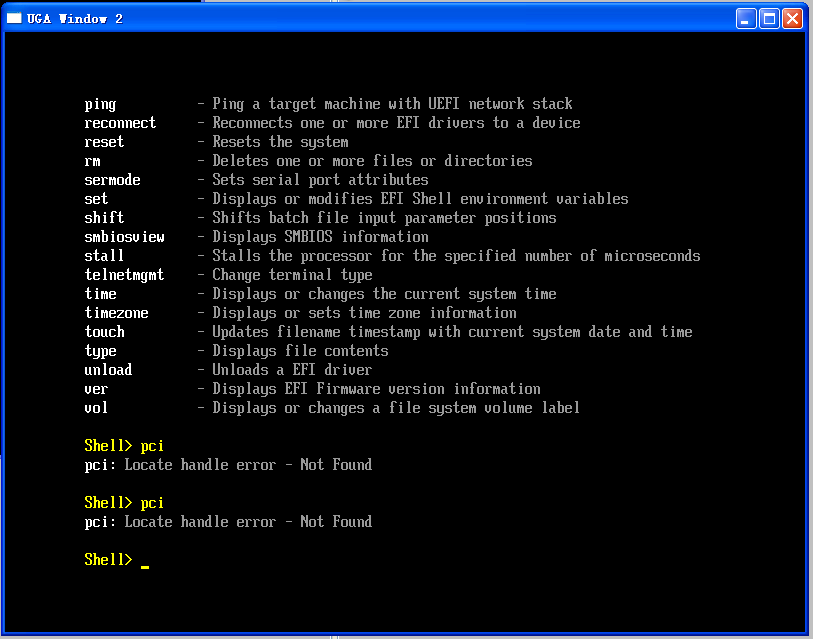813x639 pixels.
Task: Click the last Shell> prompt text
Action: [108, 559]
